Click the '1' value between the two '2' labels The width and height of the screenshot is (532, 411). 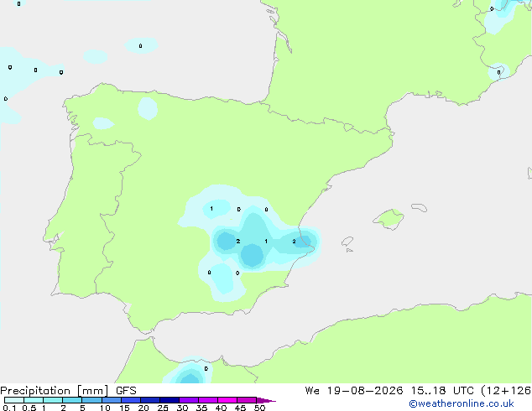pyautogui.click(x=266, y=242)
